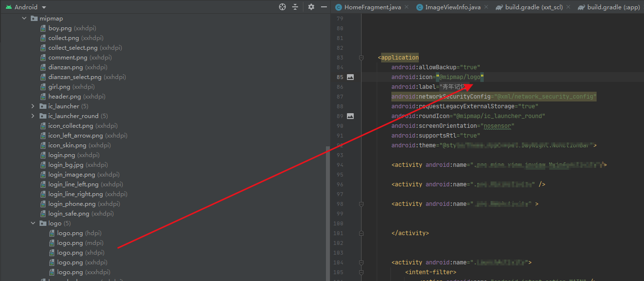Screen dimensions: 644x281
Task: Select logo.png (xxhdpi) file
Action: point(82,262)
